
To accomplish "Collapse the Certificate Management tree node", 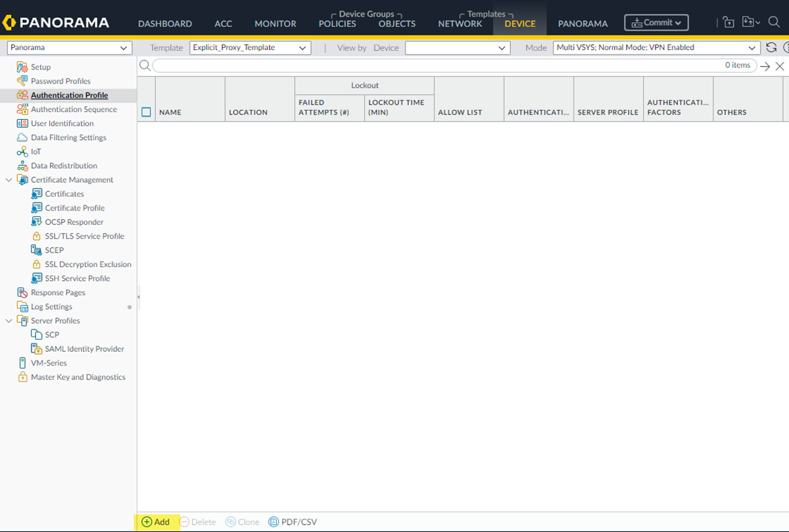I will tap(9, 180).
